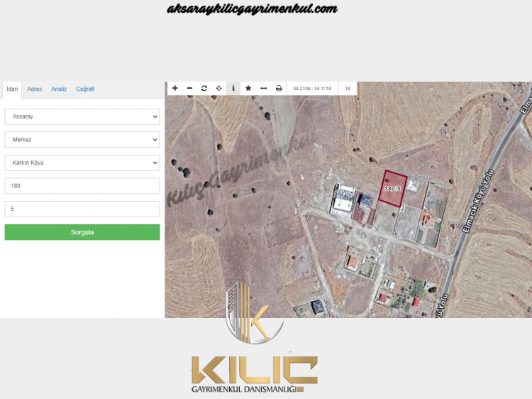Viewport: 532px width, 399px height.
Task: Activate the locate crosshair tool
Action: click(x=219, y=88)
